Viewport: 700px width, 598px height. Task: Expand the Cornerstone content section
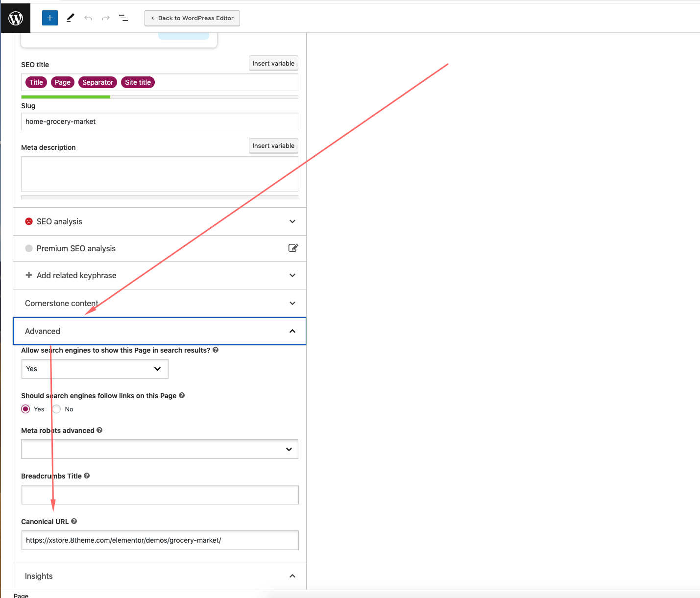coord(160,303)
